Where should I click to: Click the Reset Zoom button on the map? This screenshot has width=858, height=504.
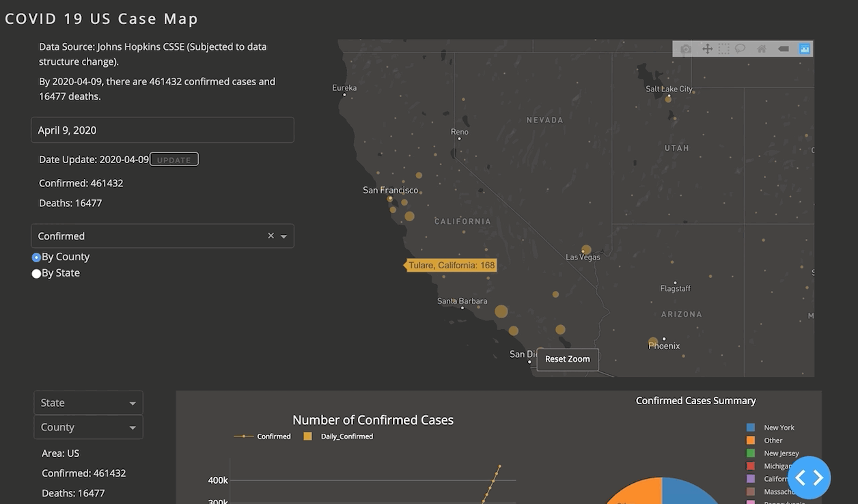[x=568, y=359]
